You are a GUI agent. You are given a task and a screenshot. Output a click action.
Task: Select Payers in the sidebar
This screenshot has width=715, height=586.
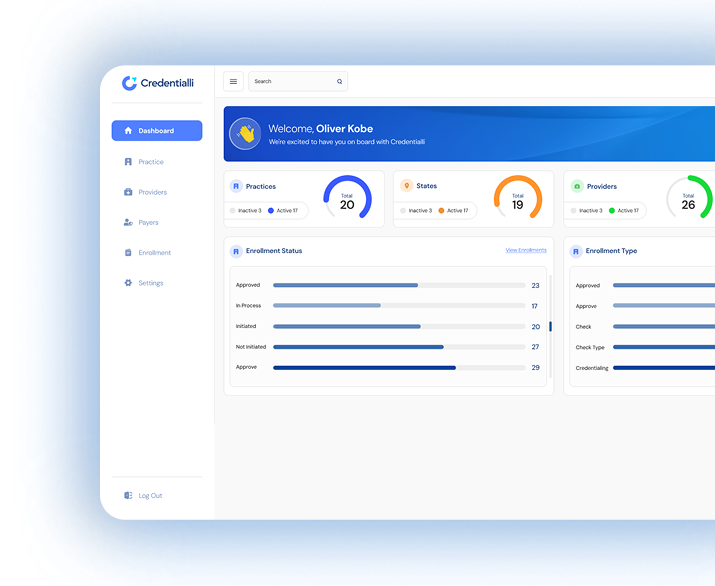tap(148, 222)
